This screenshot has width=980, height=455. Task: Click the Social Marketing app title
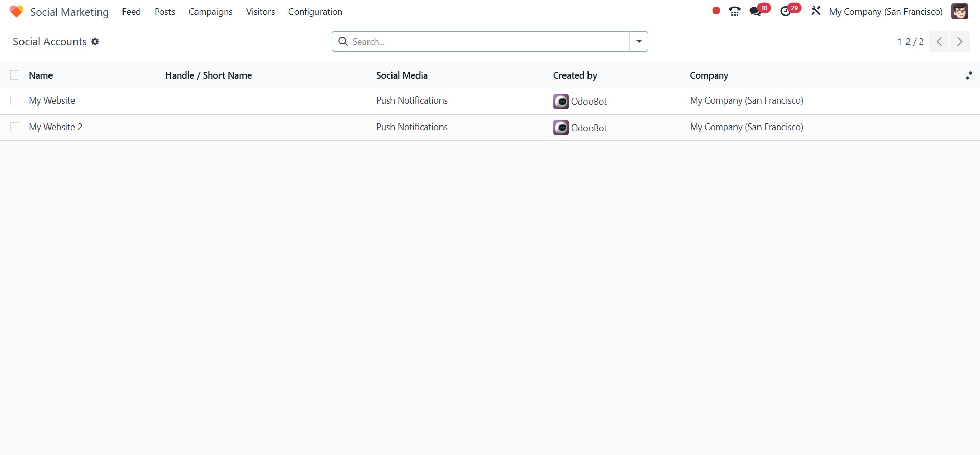[x=69, y=12]
